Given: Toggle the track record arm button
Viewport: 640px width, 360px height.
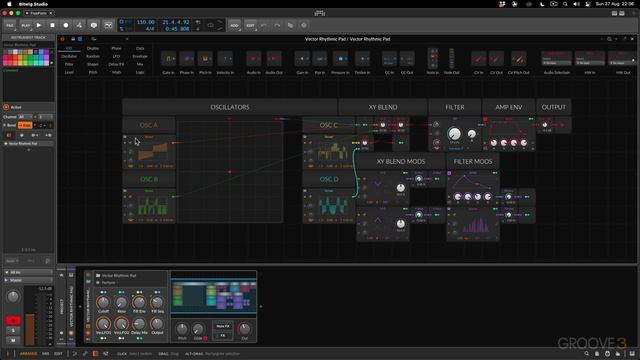Looking at the screenshot, I should (x=13, y=320).
